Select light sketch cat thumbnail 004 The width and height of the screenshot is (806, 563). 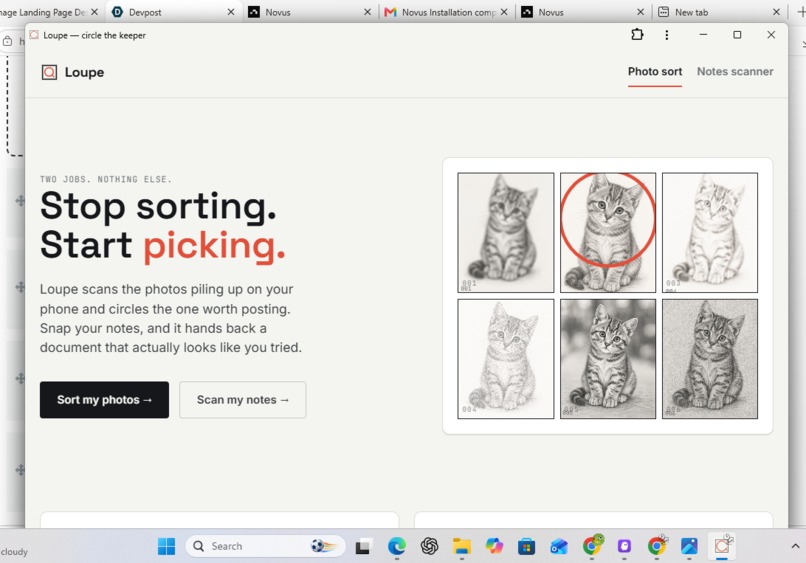point(506,359)
